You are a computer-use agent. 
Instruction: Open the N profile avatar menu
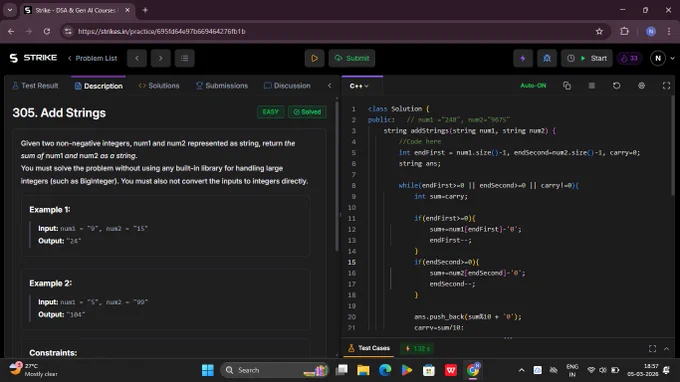click(658, 58)
